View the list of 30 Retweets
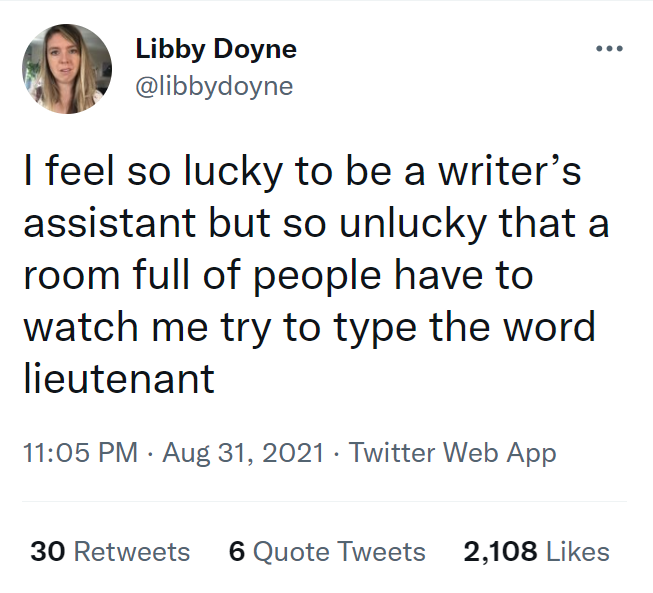The image size is (653, 593). (x=110, y=551)
